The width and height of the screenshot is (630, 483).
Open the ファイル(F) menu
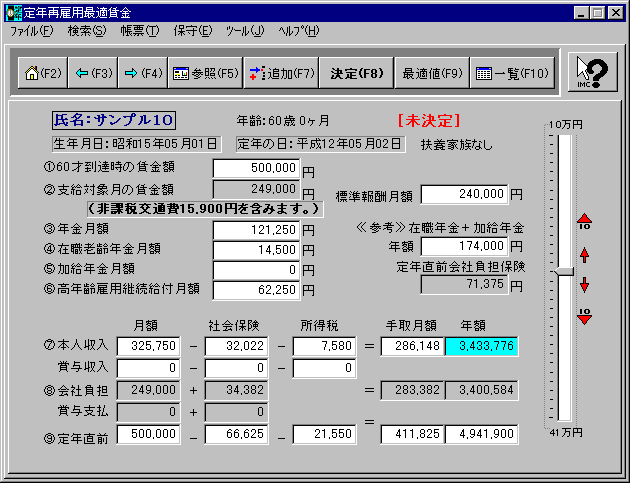coord(31,31)
